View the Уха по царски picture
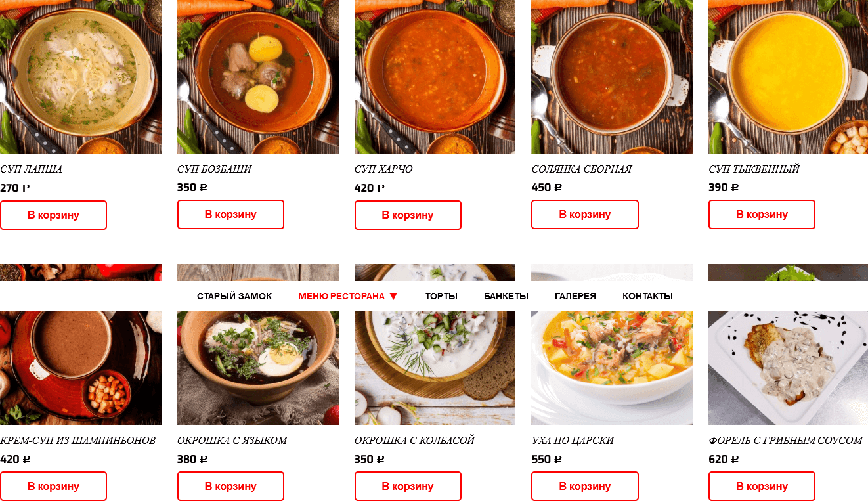868x503 pixels. coord(611,368)
